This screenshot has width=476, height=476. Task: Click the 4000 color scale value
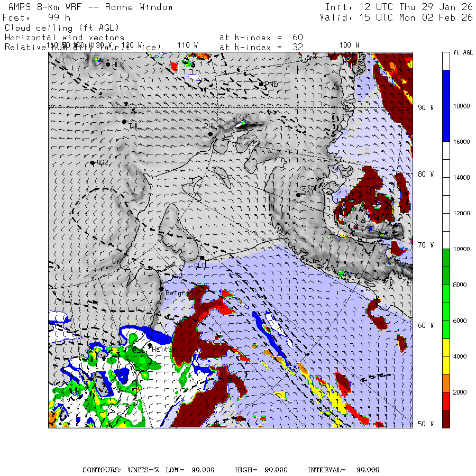pyautogui.click(x=460, y=356)
